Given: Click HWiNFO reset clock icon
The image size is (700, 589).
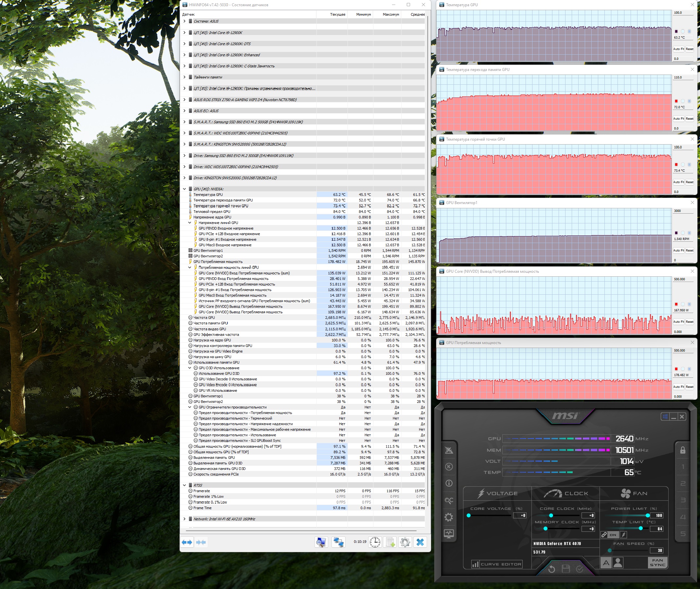Looking at the screenshot, I should click(x=375, y=542).
